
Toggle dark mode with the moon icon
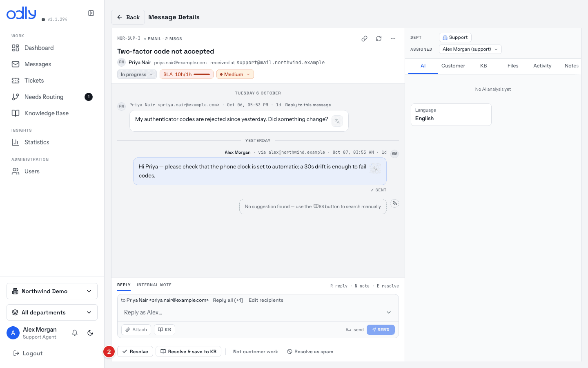90,333
